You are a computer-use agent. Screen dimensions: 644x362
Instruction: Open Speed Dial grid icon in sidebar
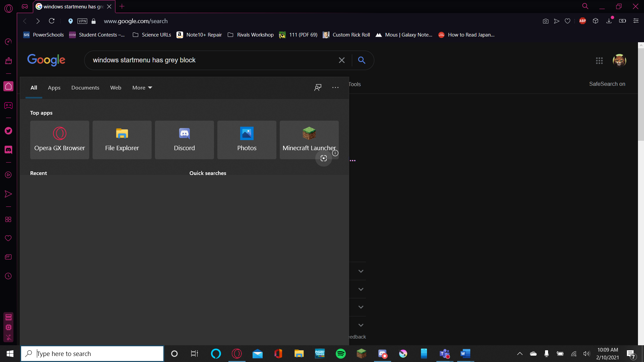point(8,219)
